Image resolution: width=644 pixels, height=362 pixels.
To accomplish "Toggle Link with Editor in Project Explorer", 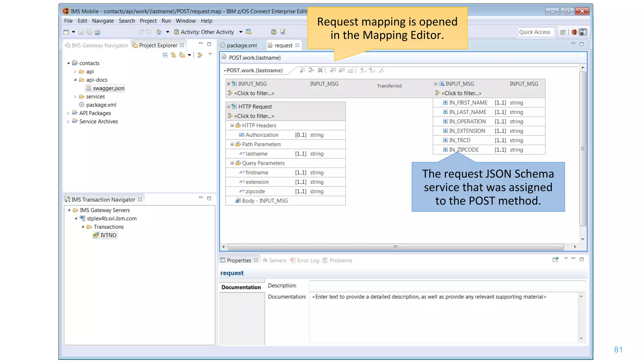I will pyautogui.click(x=173, y=55).
